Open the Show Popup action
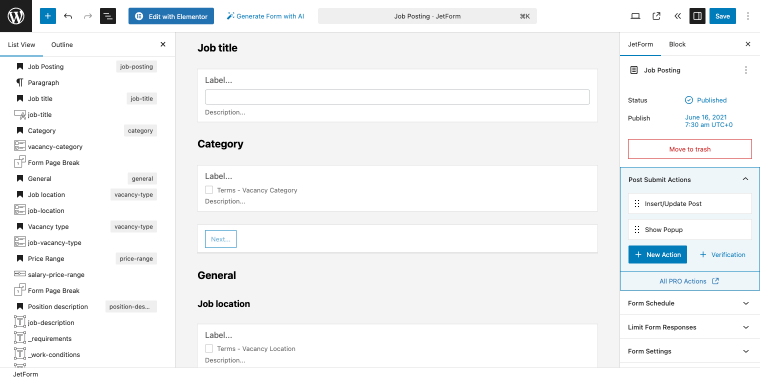The image size is (760, 380). click(690, 229)
